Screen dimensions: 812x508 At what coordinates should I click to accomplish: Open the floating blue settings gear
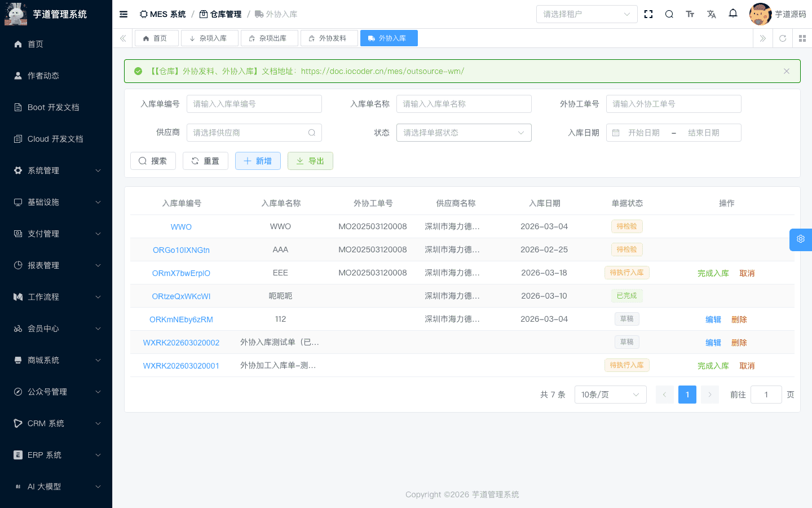point(800,239)
